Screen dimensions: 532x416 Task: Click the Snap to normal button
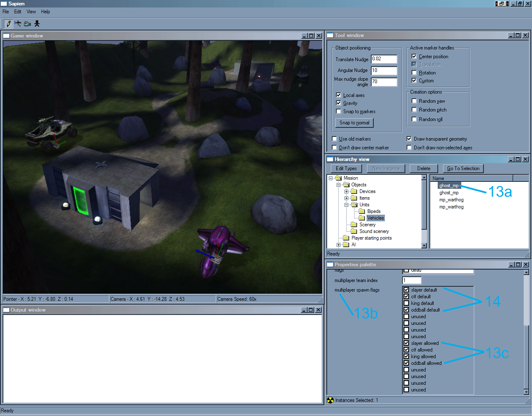tap(355, 123)
